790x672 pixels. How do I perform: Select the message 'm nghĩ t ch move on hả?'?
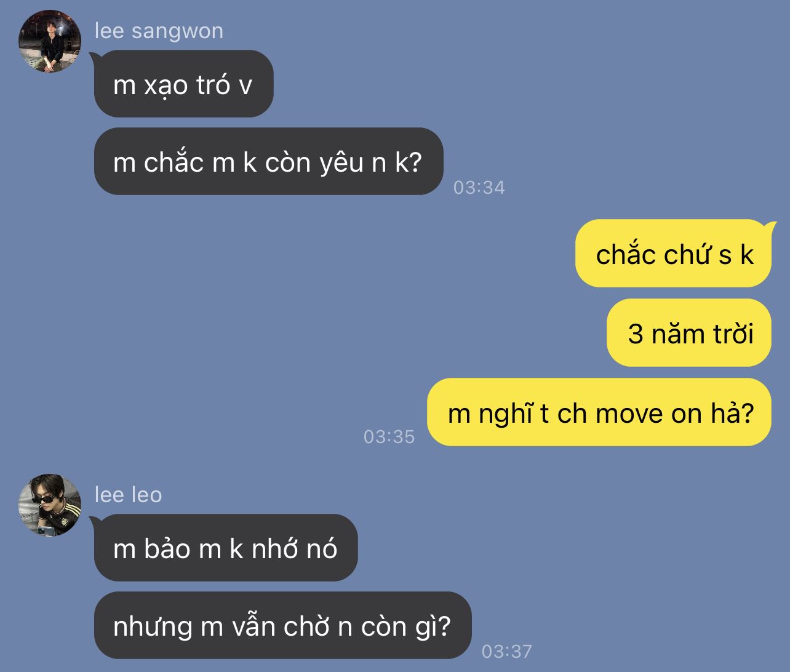click(x=599, y=412)
